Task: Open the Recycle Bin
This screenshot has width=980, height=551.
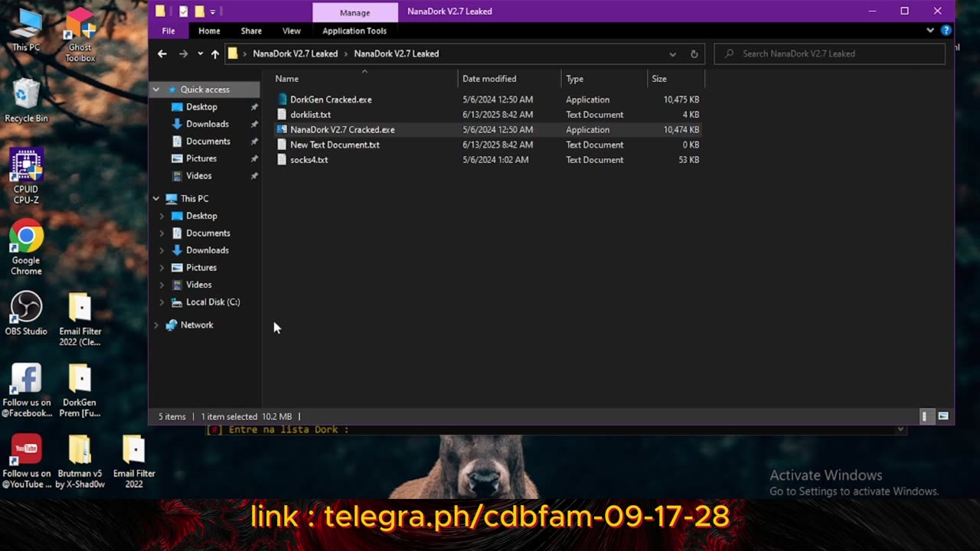Action: [x=26, y=101]
